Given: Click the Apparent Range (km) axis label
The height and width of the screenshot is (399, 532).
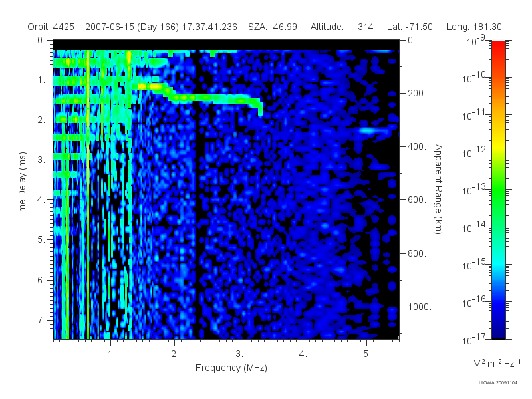Looking at the screenshot, I should (x=438, y=190).
